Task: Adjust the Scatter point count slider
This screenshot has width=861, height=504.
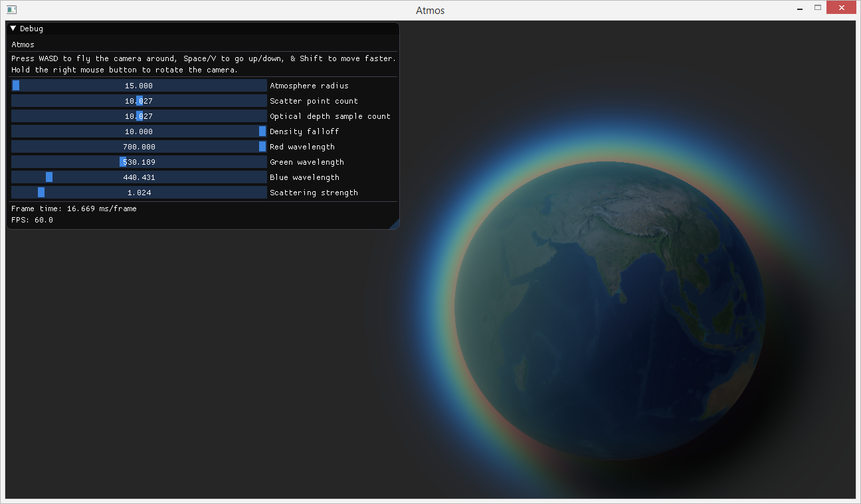Action: [139, 101]
